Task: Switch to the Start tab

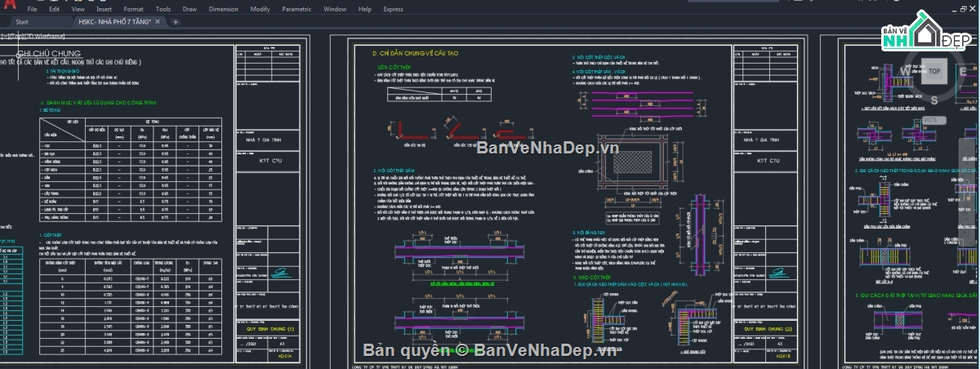Action: [22, 22]
